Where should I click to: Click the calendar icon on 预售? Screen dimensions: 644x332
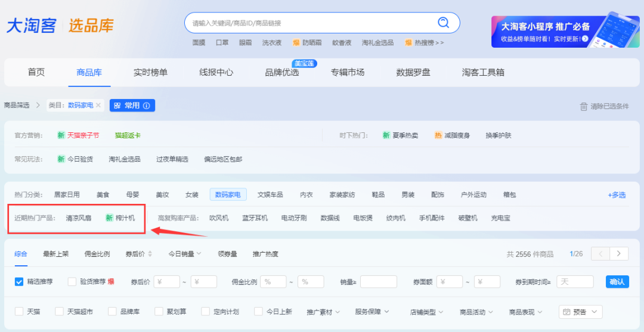tap(566, 312)
